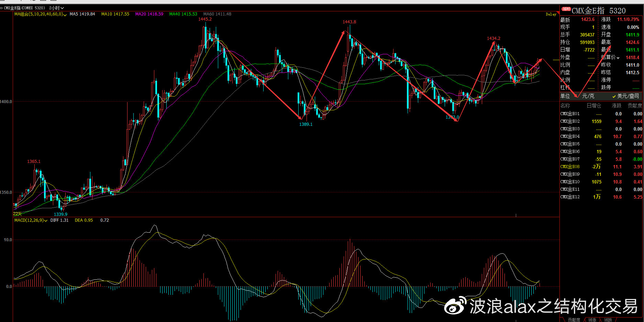Open the 领跌 tab
644x322 pixels.
[x=608, y=320]
